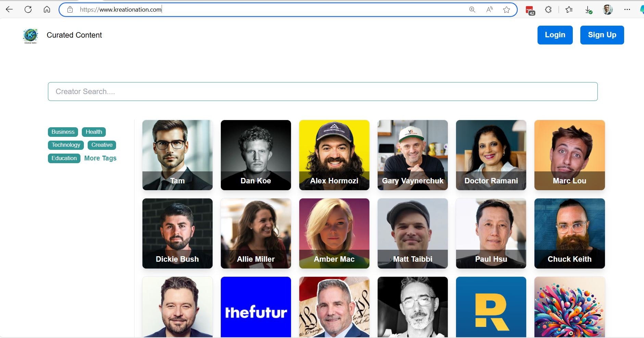644x338 pixels.
Task: Open the yellow R logo card
Action: tap(491, 307)
